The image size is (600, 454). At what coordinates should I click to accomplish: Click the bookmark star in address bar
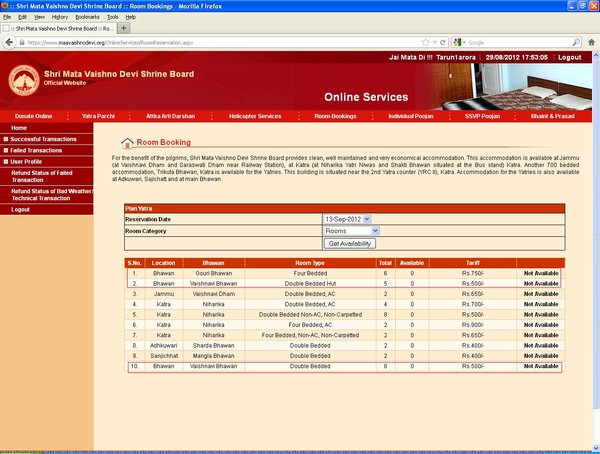point(423,43)
